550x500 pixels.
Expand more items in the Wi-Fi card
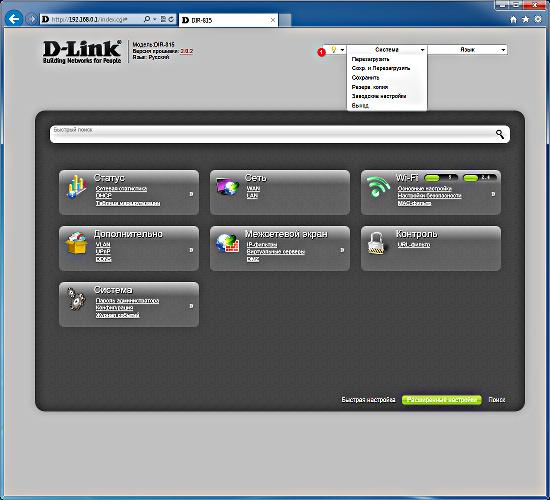tap(493, 194)
